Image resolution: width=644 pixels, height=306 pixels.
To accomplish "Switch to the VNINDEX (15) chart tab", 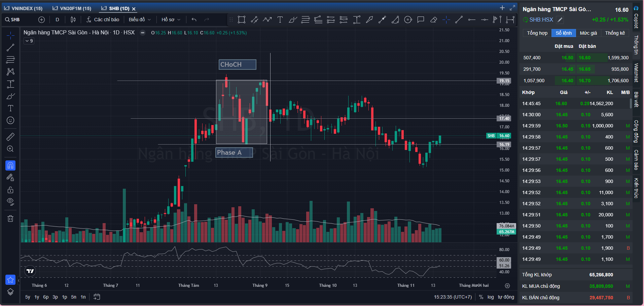I will 23,8.
